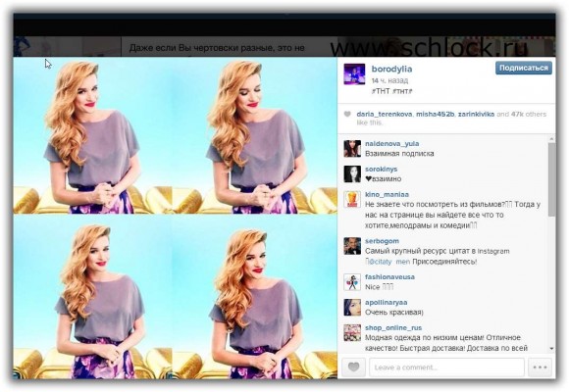Open shop_online_rus commenter username
The width and height of the screenshot is (569, 392).
tap(393, 327)
